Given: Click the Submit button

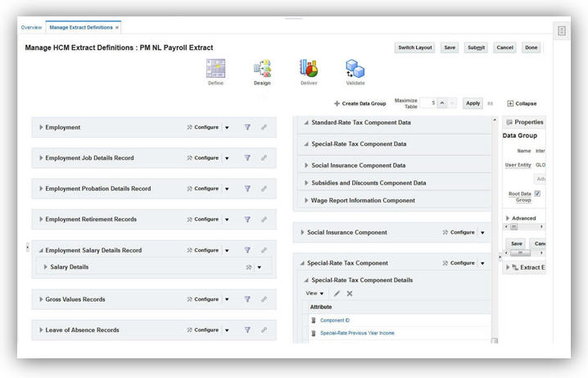Looking at the screenshot, I should 476,48.
